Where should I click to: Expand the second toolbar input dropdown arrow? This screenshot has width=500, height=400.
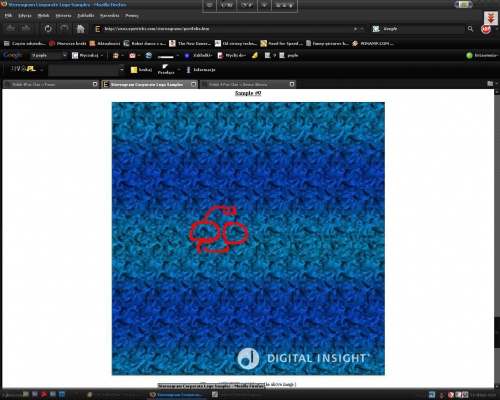pos(122,70)
